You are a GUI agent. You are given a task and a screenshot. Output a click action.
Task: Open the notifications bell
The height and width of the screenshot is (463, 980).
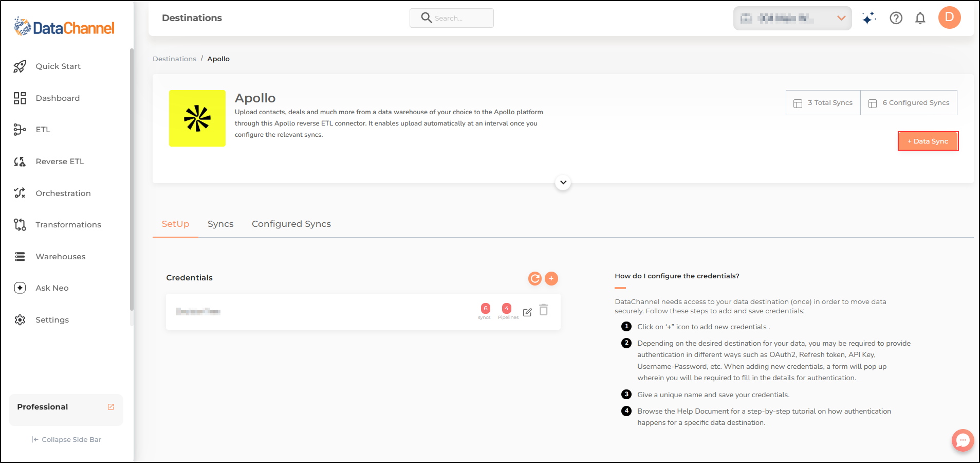(920, 19)
